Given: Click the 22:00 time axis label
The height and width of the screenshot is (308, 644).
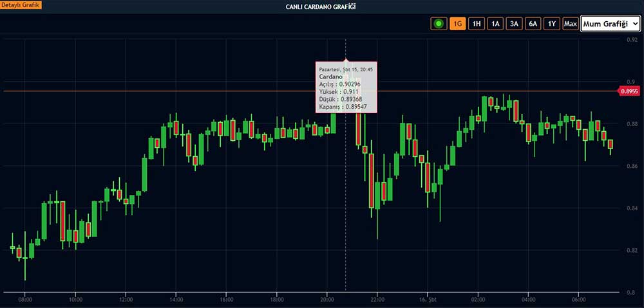Looking at the screenshot, I should (377, 300).
